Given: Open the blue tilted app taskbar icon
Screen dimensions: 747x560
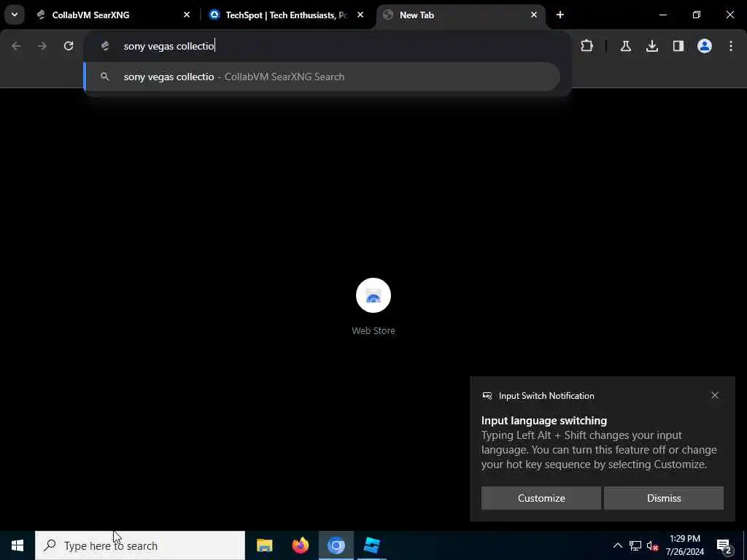Looking at the screenshot, I should (x=371, y=545).
